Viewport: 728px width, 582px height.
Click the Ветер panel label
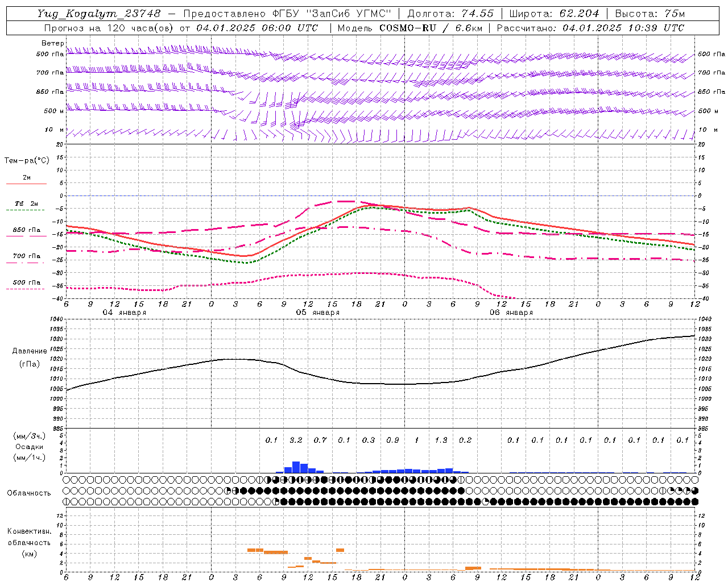[52, 43]
